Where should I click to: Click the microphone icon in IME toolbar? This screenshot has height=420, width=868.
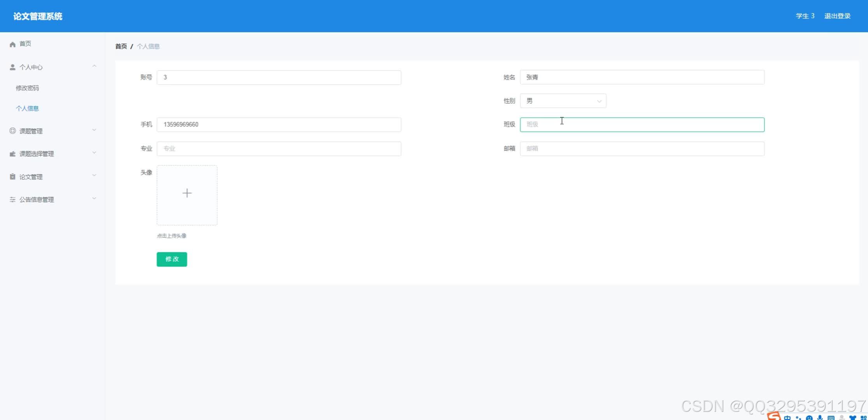820,418
